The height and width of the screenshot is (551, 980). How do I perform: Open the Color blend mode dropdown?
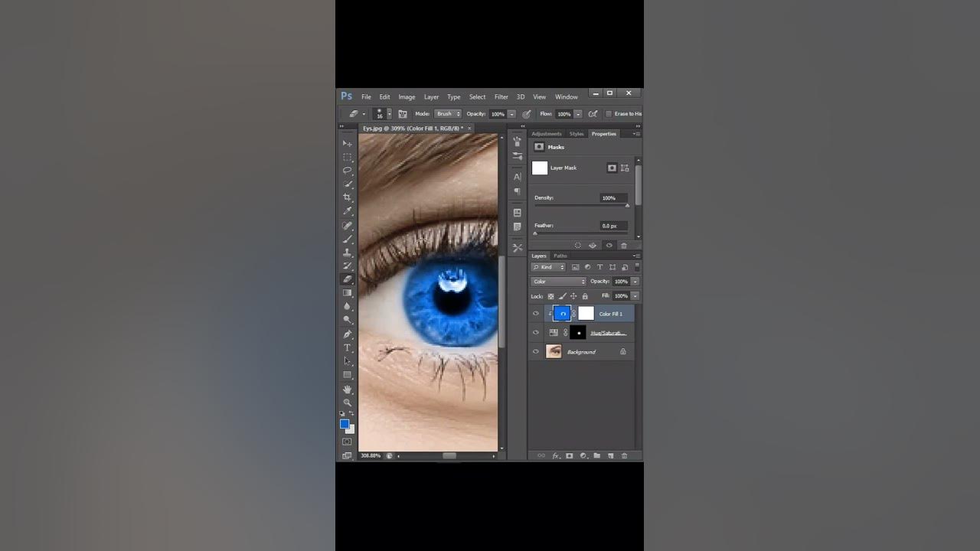click(x=559, y=282)
